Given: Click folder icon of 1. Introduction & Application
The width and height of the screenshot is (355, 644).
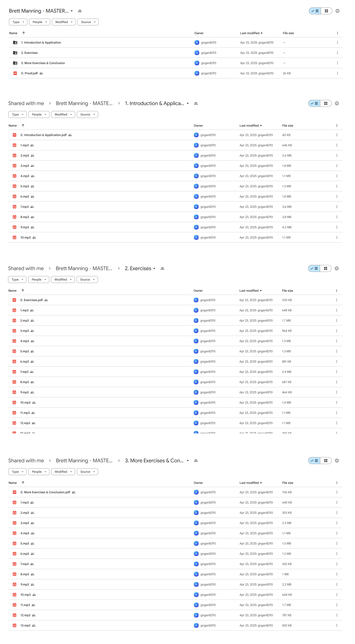Looking at the screenshot, I should 15,43.
